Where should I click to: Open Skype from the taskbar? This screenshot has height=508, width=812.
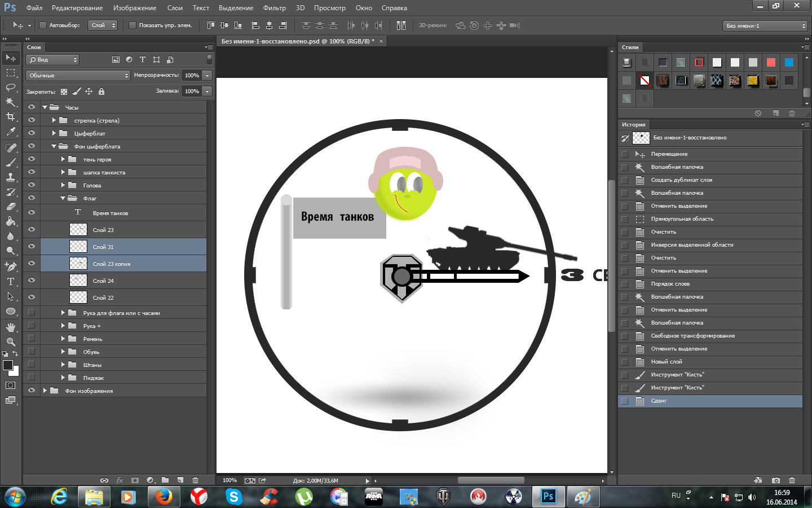point(233,497)
